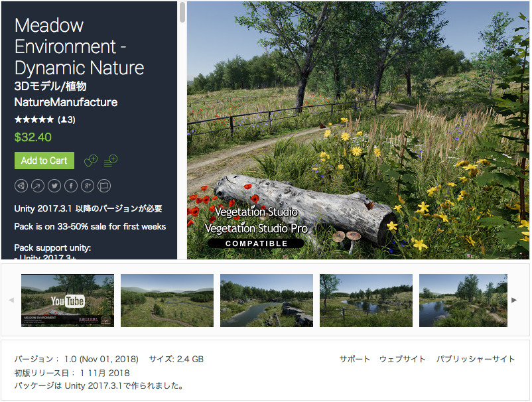Report the asset using the flag icon
Viewport: 532px width, 402px height.
pyautogui.click(x=104, y=186)
